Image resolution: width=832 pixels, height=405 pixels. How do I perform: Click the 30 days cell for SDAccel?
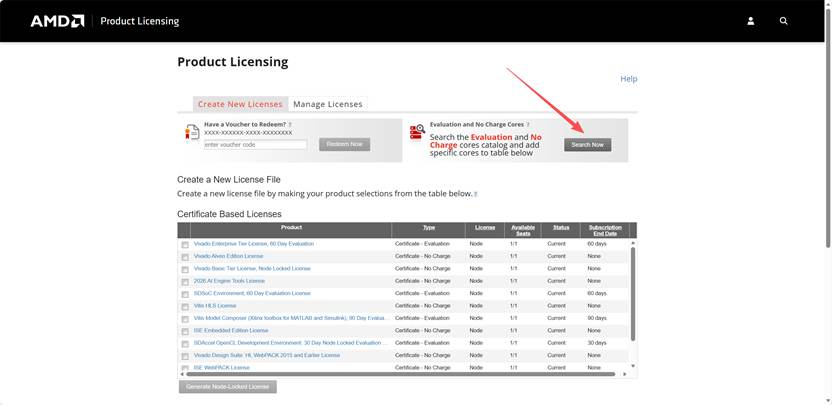[x=597, y=343]
